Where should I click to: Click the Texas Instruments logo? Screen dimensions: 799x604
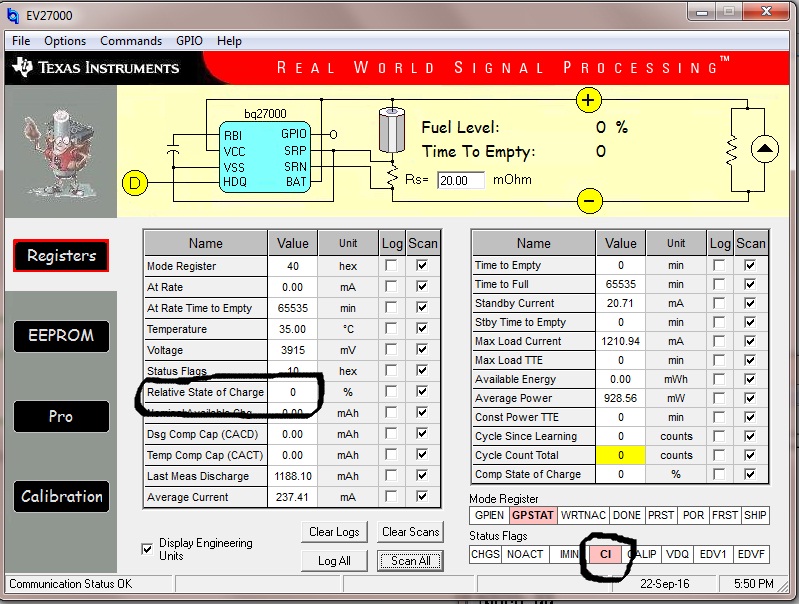(97, 67)
